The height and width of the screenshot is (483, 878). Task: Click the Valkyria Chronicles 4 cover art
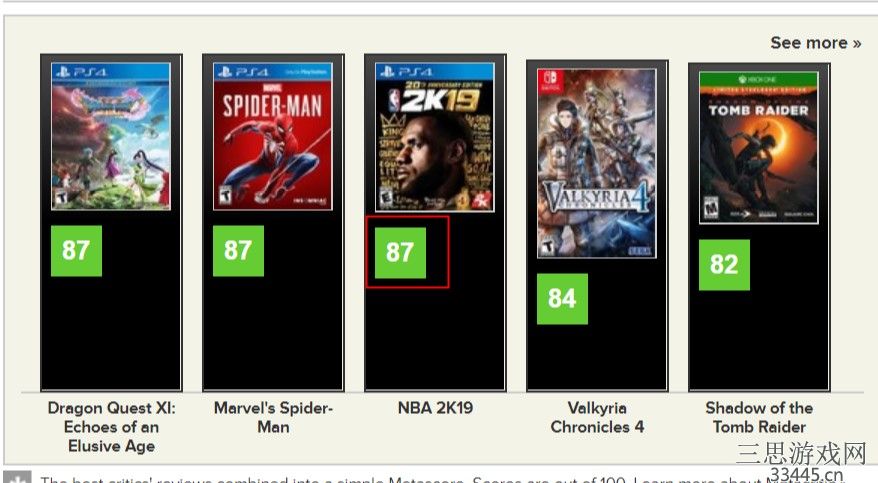pos(597,163)
